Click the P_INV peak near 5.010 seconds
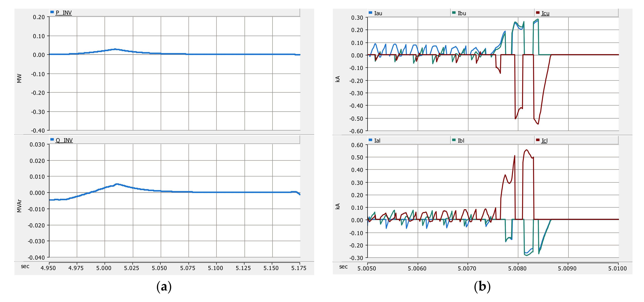This screenshot has width=644, height=302. coord(115,49)
